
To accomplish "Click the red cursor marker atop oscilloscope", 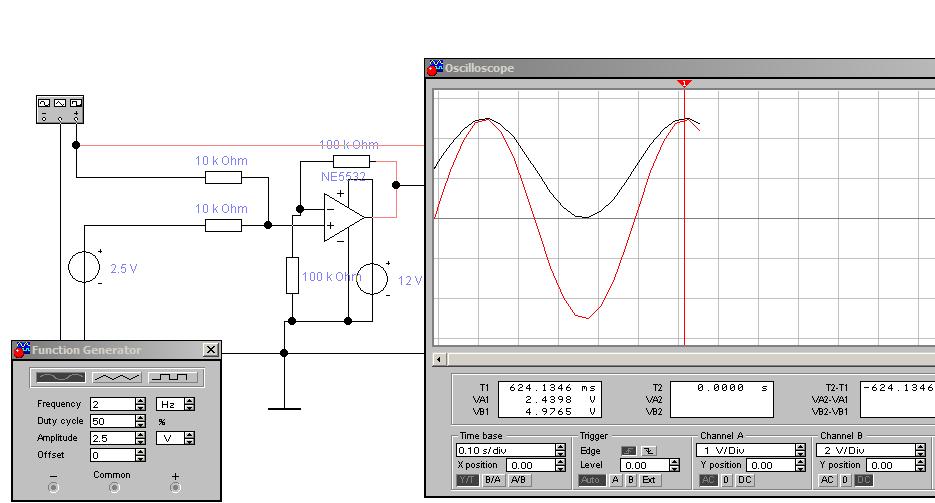I will click(x=684, y=83).
